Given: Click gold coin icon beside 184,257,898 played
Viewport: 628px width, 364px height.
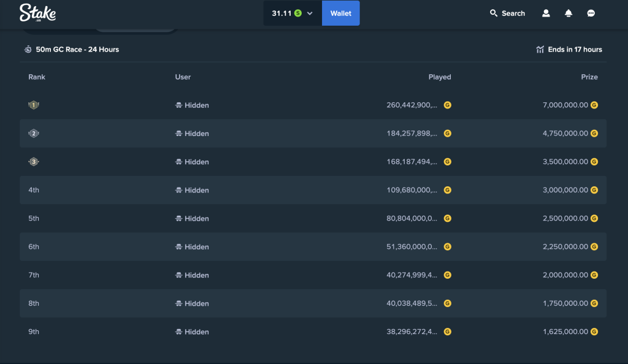Looking at the screenshot, I should pos(447,134).
